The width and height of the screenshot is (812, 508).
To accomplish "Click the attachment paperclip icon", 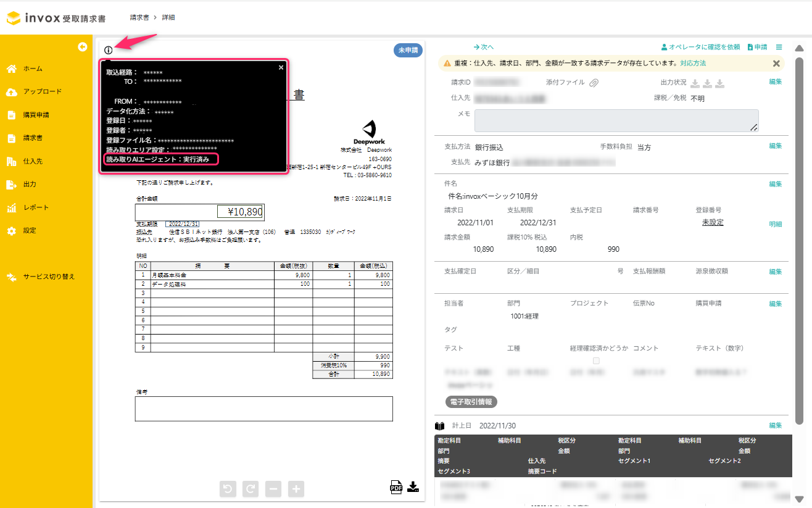I will pos(594,83).
